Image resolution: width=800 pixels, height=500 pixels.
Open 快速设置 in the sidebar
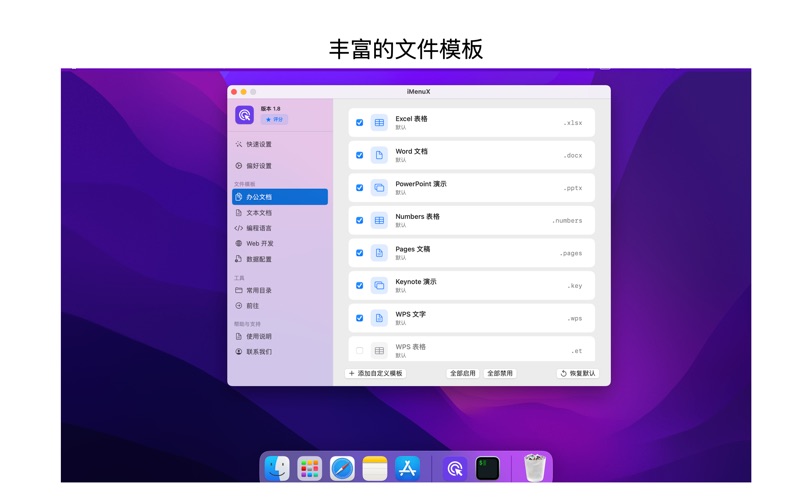click(x=259, y=144)
